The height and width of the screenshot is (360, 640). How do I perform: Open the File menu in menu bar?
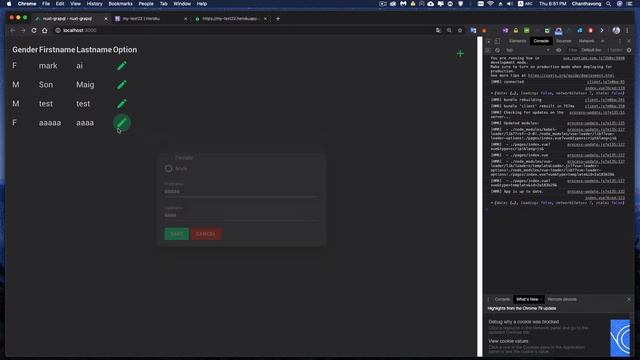point(46,4)
